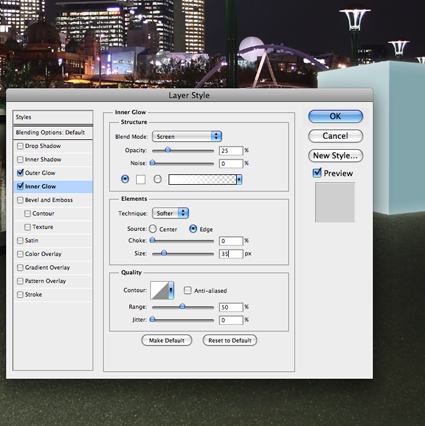Open the Technique Softer dropdown
The height and width of the screenshot is (426, 425).
click(x=170, y=213)
